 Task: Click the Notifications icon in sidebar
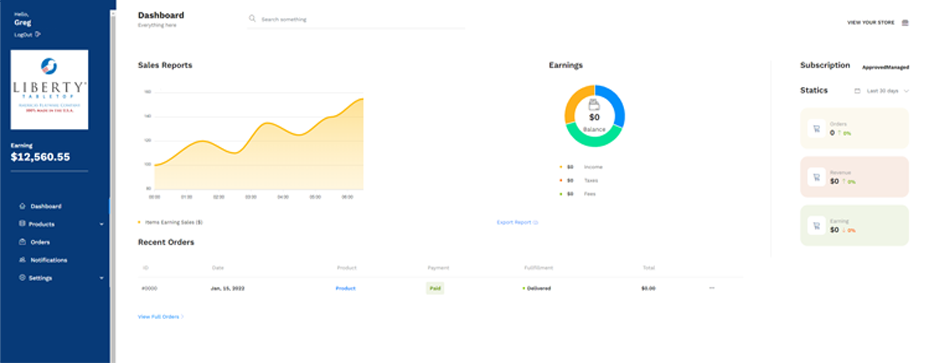(x=23, y=260)
